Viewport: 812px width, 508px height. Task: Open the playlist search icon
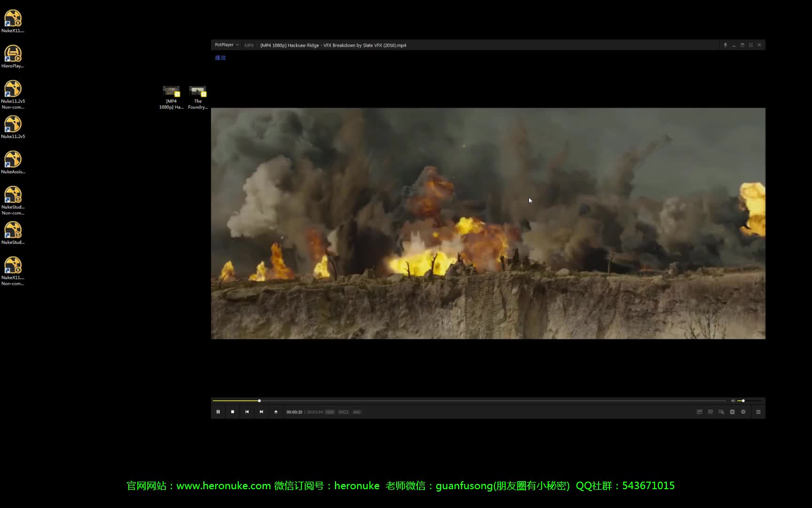[x=721, y=412]
